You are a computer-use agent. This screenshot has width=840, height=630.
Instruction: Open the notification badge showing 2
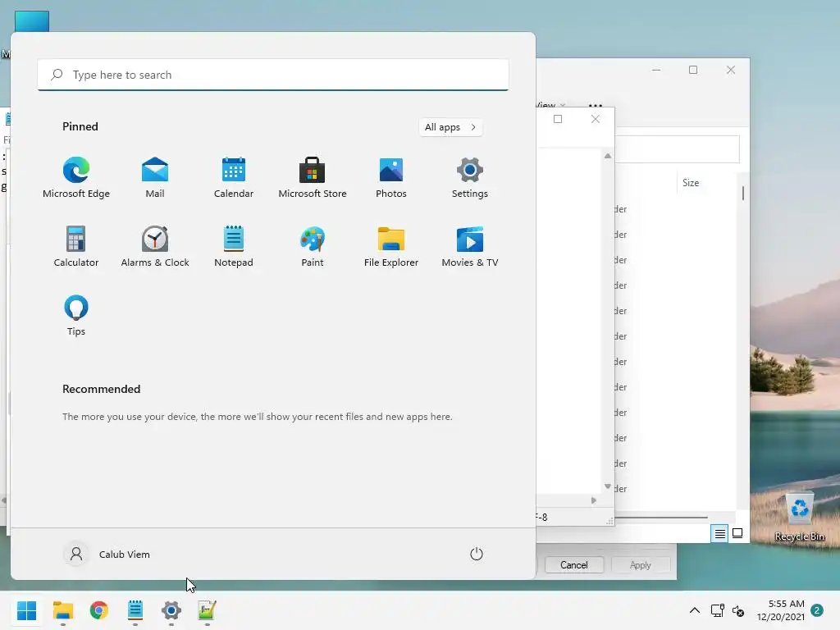817,610
